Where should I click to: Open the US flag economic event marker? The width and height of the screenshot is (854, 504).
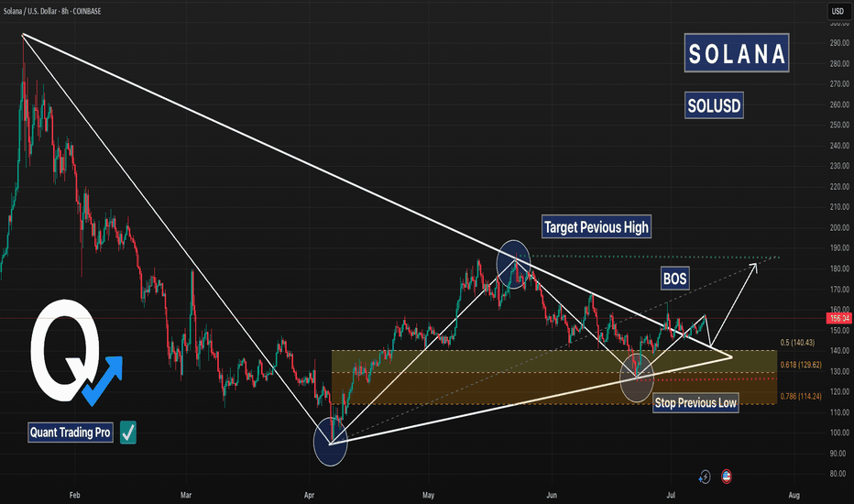click(x=726, y=477)
